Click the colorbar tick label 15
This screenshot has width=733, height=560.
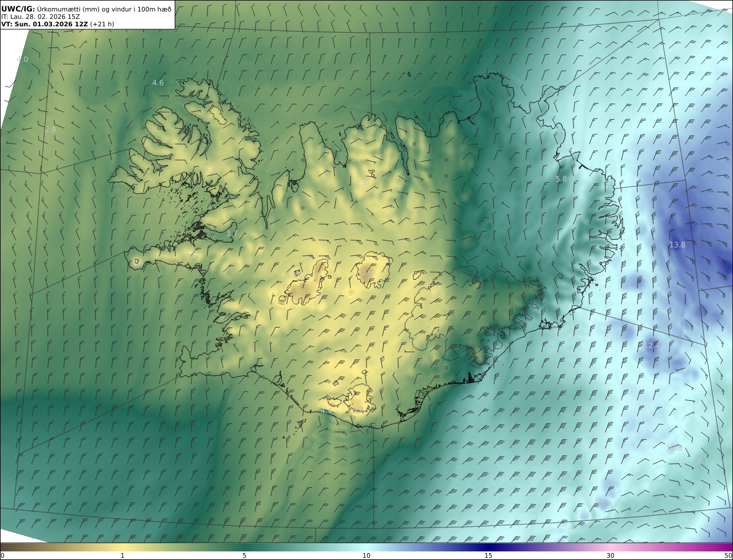(x=488, y=555)
